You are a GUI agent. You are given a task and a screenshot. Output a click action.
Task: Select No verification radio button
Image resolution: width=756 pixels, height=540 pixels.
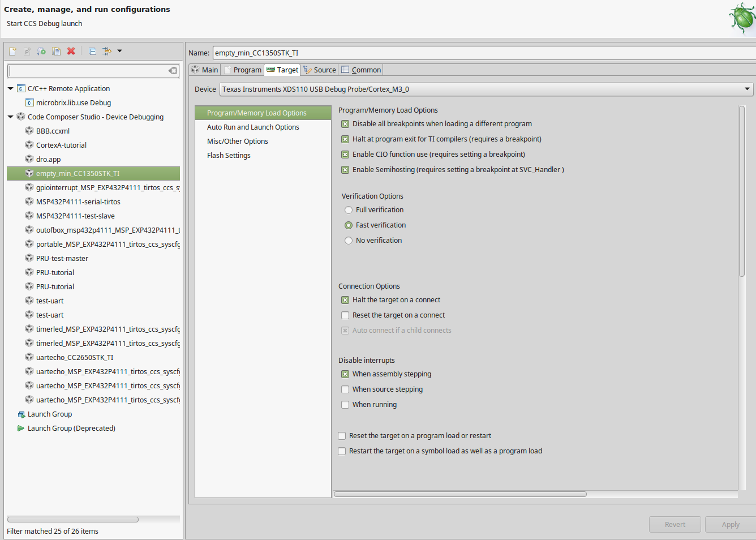tap(349, 241)
